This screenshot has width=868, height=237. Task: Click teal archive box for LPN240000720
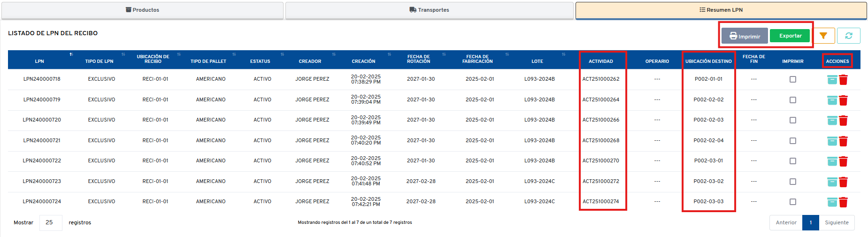pos(832,121)
